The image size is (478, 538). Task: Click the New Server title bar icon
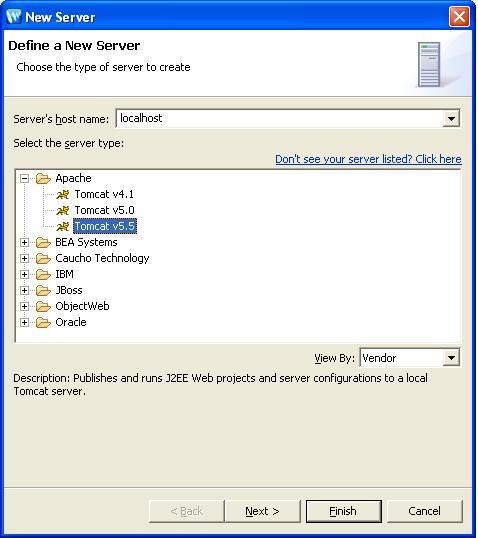tap(14, 17)
